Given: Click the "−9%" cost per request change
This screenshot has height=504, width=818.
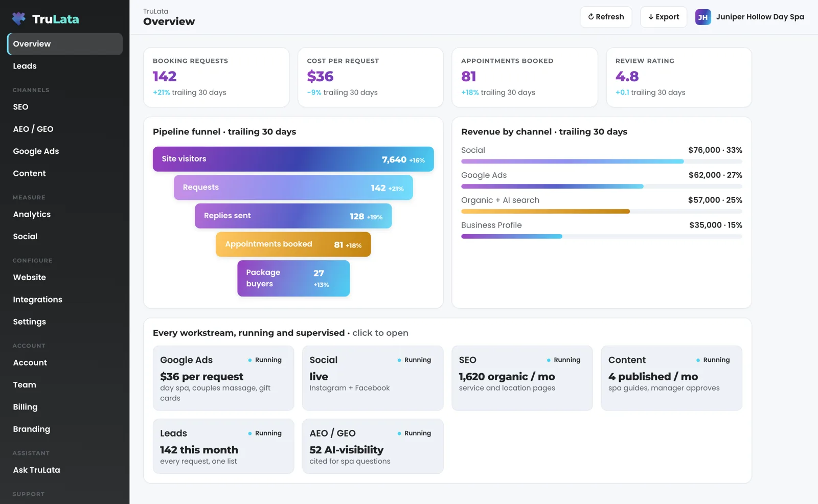Looking at the screenshot, I should pos(314,93).
